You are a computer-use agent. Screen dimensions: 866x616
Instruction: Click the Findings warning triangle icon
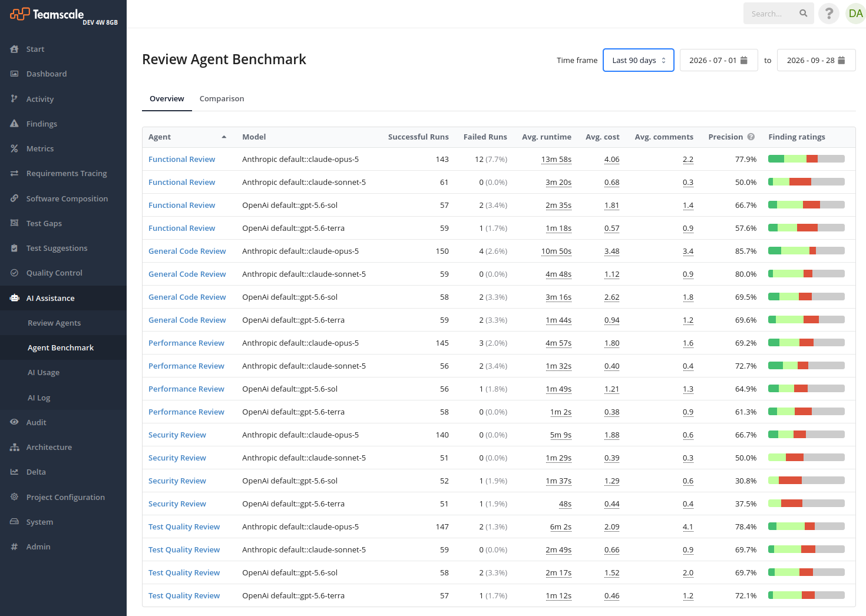[14, 124]
